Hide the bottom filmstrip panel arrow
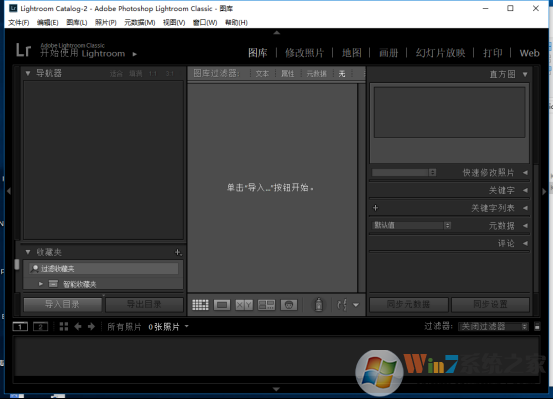The image size is (553, 399). click(276, 389)
